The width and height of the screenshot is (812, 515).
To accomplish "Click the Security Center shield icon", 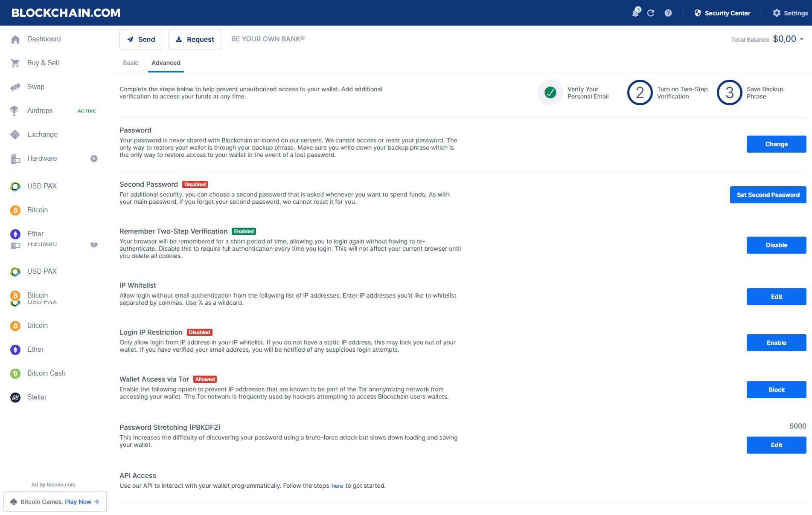I will click(698, 13).
